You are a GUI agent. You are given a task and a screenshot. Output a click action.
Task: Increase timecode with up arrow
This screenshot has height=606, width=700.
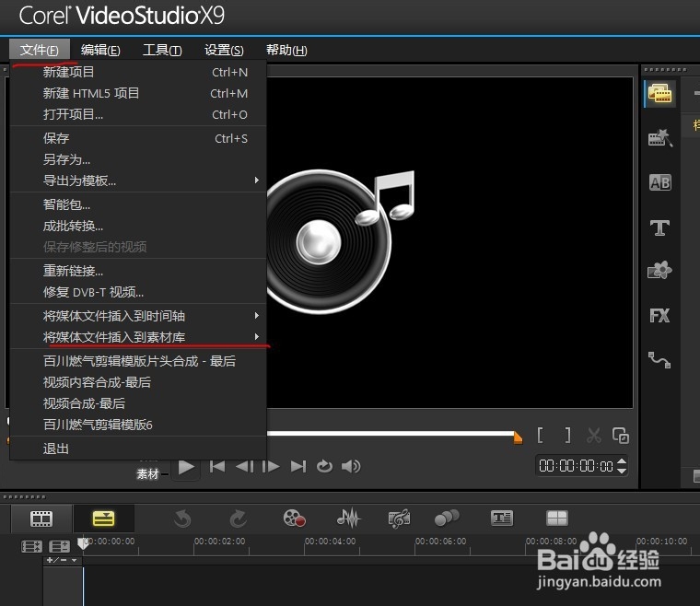click(622, 461)
